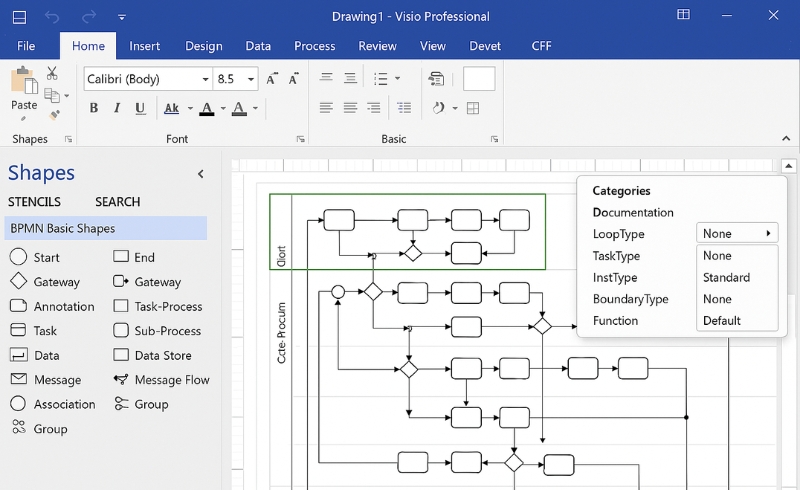Switch to the Data tab
The width and height of the screenshot is (800, 490).
[x=258, y=46]
